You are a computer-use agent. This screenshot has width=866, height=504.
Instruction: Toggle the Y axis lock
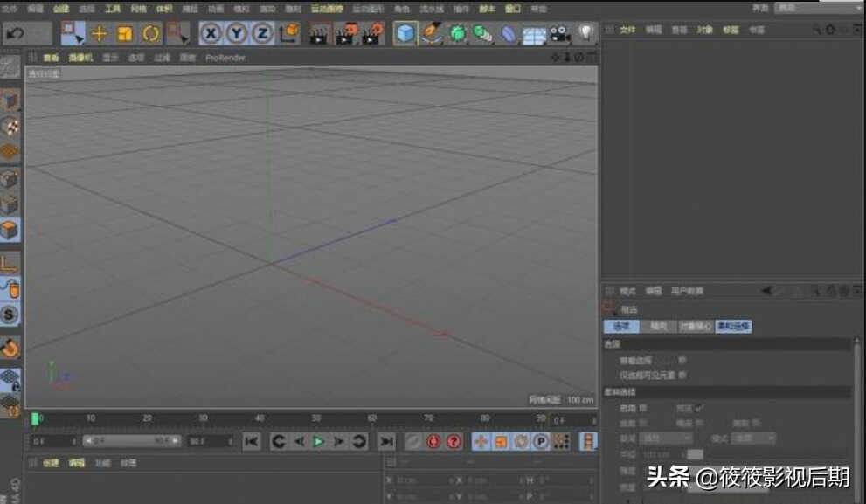pyautogui.click(x=237, y=34)
